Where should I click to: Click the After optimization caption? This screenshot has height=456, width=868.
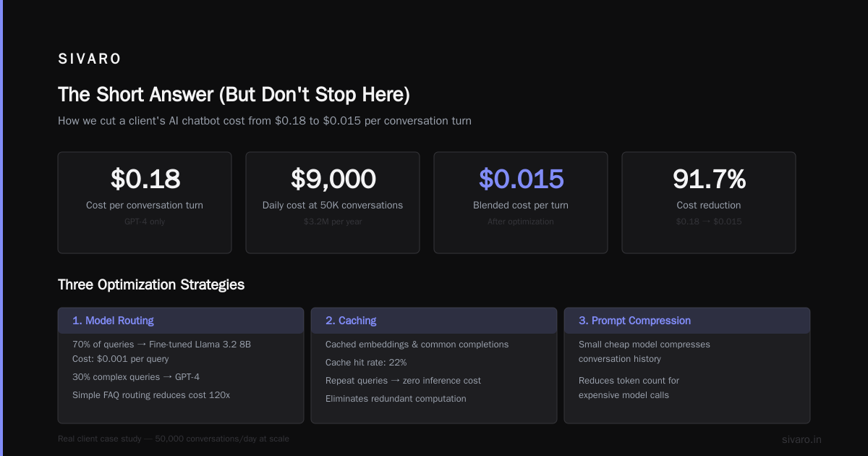click(x=521, y=221)
